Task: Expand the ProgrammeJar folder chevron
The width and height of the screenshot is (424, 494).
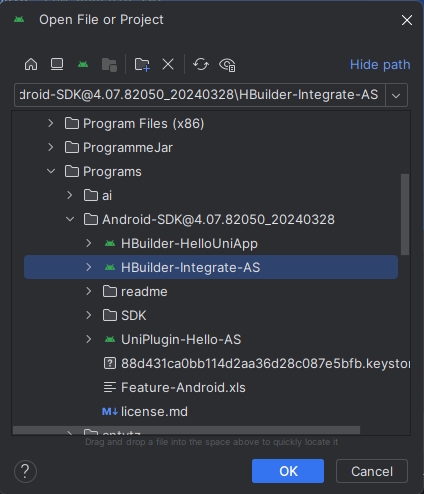Action: [x=51, y=147]
